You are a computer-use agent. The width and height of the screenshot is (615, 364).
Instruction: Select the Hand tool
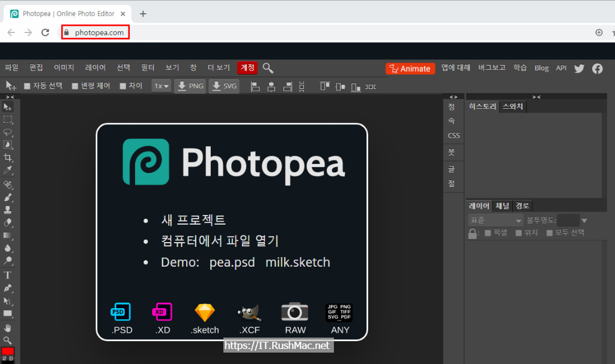(8, 327)
